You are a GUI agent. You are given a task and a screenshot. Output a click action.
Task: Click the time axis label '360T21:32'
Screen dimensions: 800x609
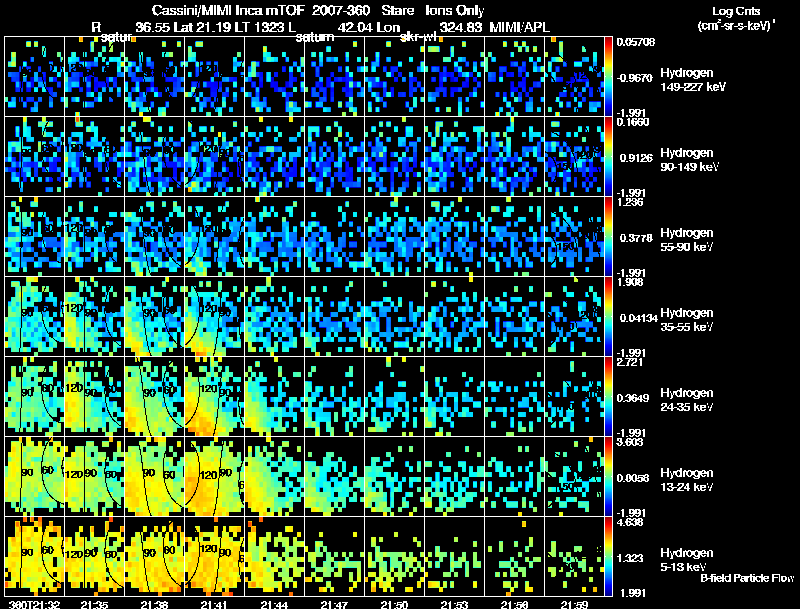(34, 605)
